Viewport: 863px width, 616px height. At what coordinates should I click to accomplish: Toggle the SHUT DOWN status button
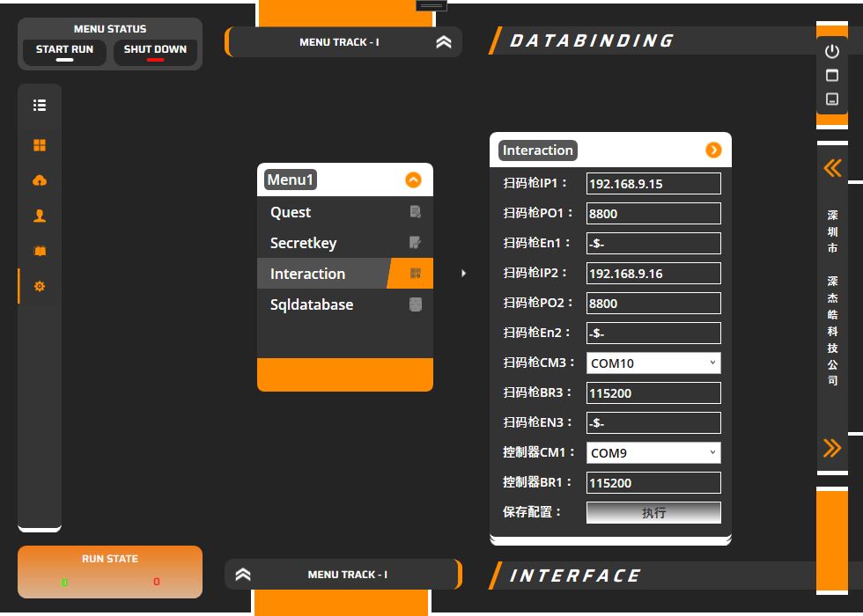pos(155,53)
